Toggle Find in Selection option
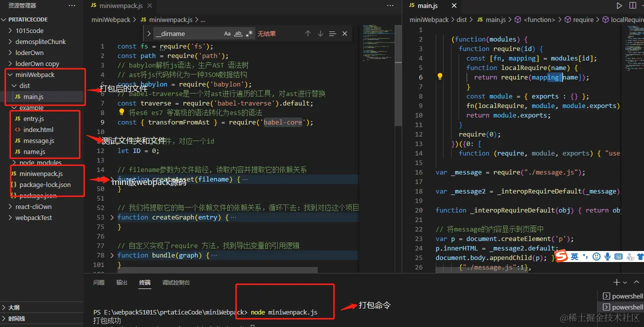This screenshot has width=644, height=327. (332, 33)
